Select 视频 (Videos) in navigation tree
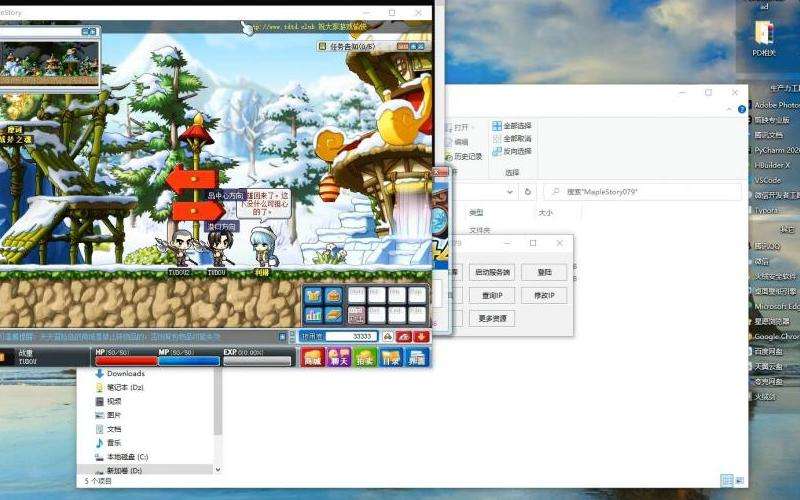Screen dimensions: 800x500 click(109, 401)
